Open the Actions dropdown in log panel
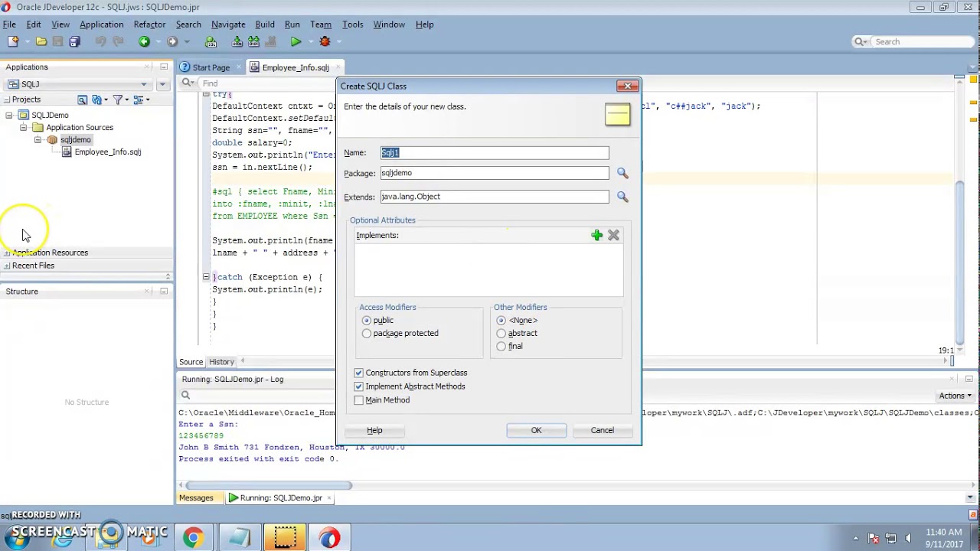 click(x=955, y=396)
